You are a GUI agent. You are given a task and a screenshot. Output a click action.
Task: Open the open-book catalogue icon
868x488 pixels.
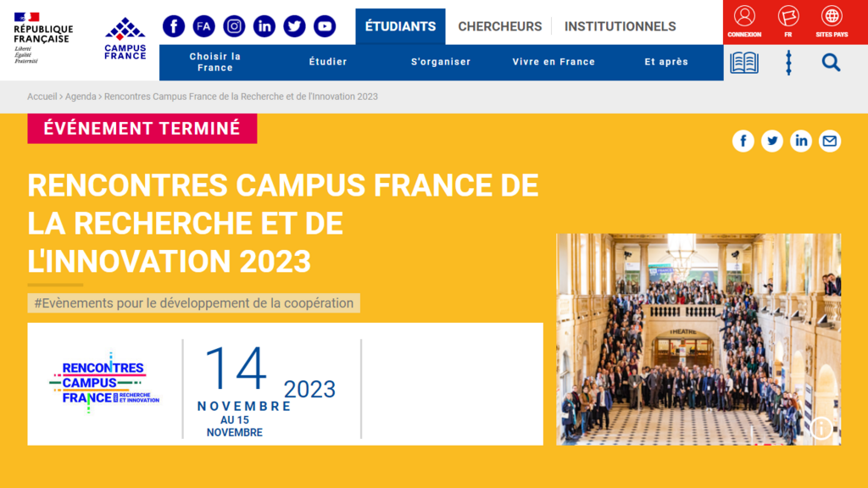tap(744, 63)
